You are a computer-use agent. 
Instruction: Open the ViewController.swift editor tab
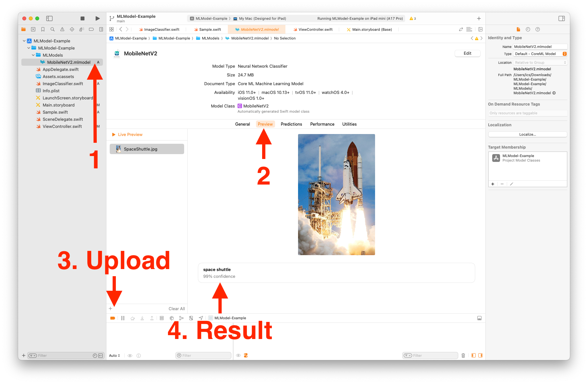(x=315, y=29)
